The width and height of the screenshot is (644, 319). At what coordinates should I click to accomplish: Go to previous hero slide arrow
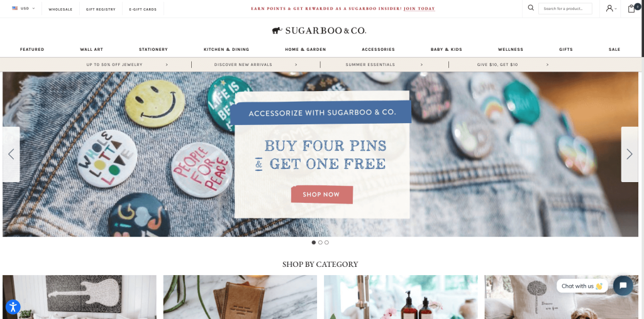(11, 154)
